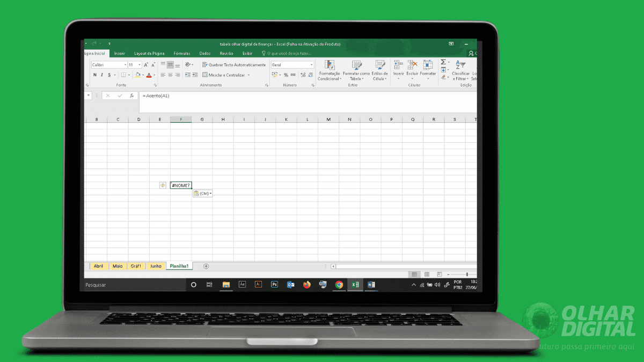Open Google Chrome from the taskbar
The height and width of the screenshot is (362, 644).
(339, 285)
